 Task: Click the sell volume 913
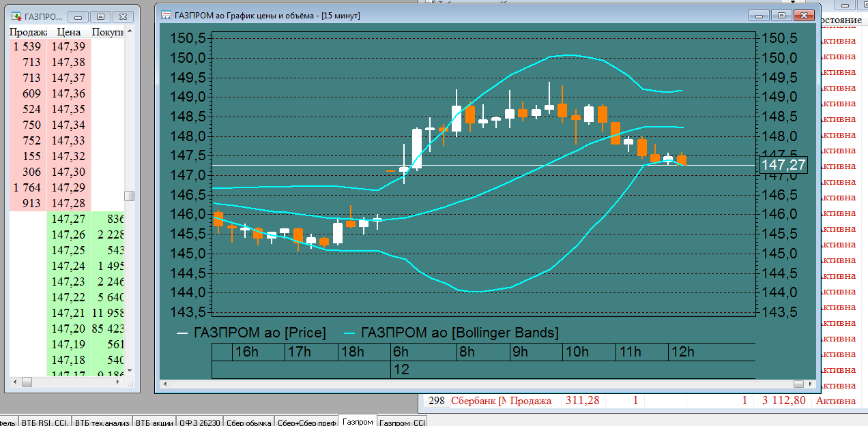pyautogui.click(x=28, y=203)
